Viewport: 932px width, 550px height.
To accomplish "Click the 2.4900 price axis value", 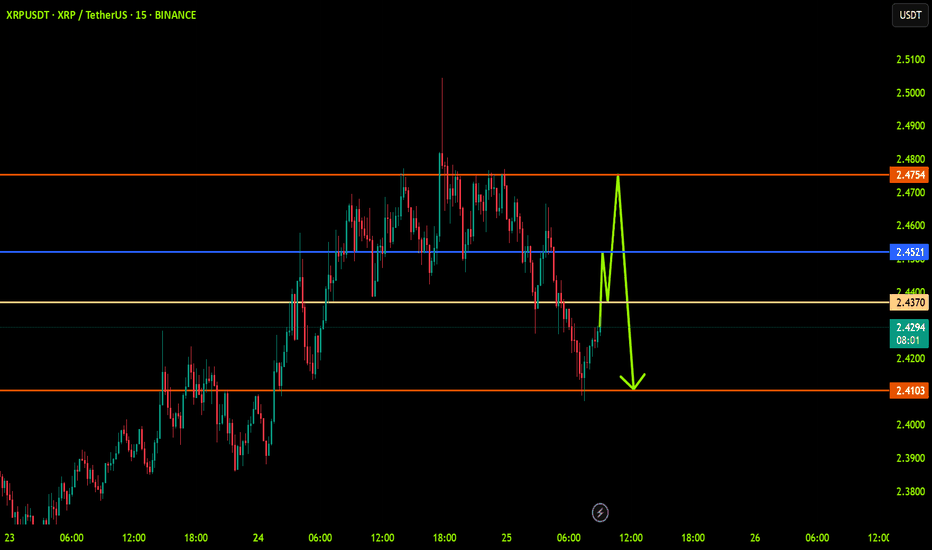I will click(x=911, y=126).
